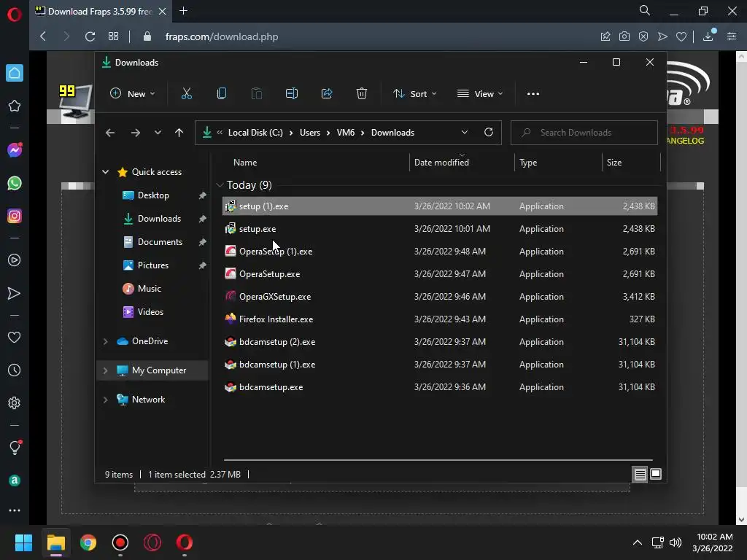Click the Share icon in Explorer toolbar
The height and width of the screenshot is (560, 747).
pyautogui.click(x=327, y=94)
